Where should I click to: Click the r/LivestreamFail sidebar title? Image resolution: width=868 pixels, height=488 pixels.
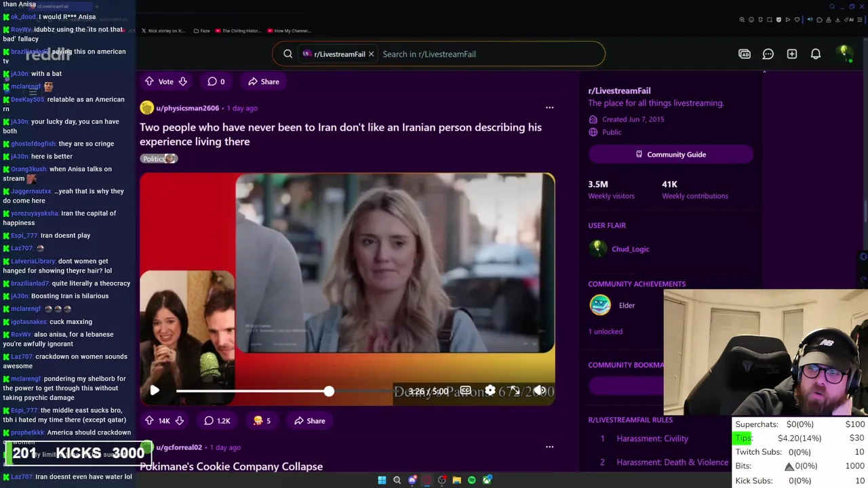pyautogui.click(x=619, y=90)
